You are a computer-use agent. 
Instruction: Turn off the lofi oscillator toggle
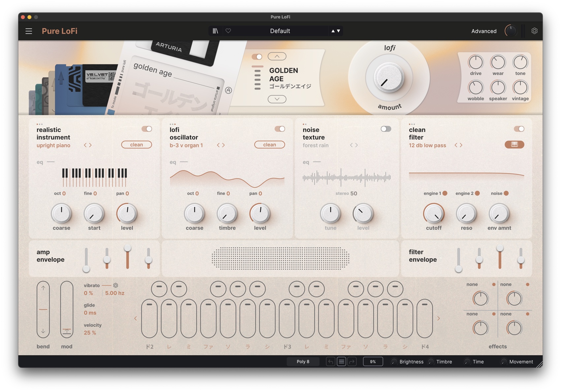(x=280, y=129)
